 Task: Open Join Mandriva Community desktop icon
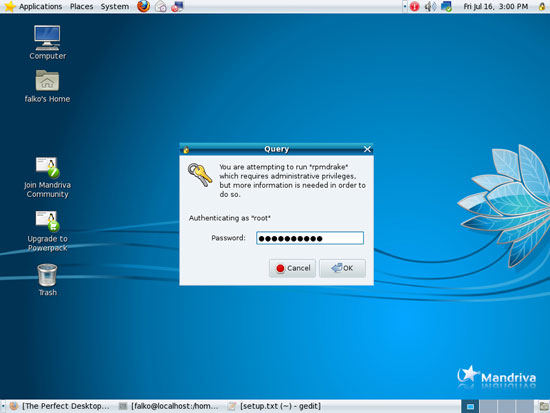coord(47,177)
